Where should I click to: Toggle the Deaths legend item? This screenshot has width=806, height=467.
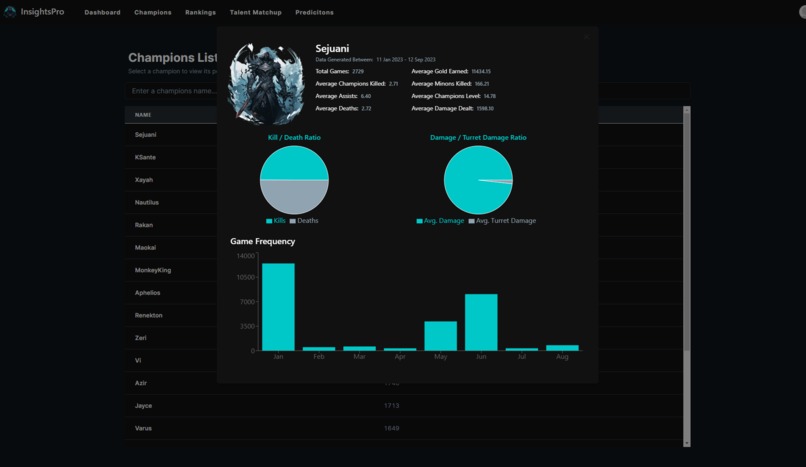(x=304, y=221)
